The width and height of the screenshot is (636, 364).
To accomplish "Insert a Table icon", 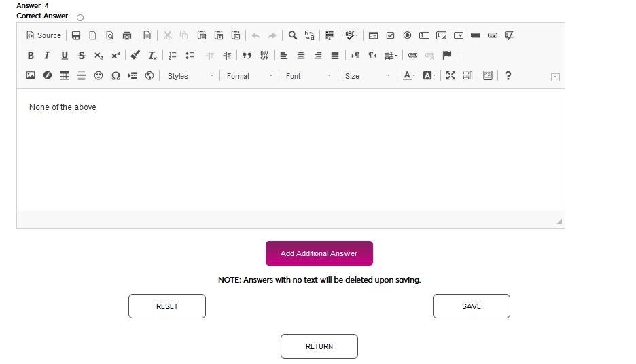I will (x=65, y=75).
